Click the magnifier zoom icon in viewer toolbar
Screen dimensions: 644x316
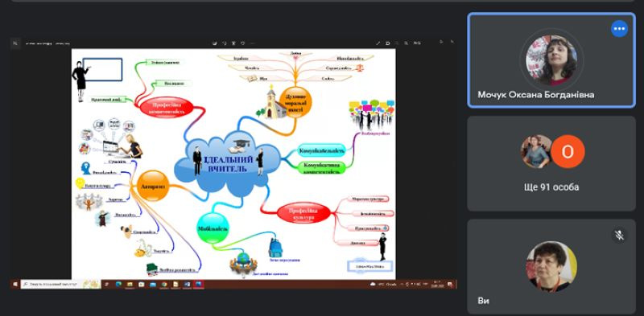click(x=407, y=43)
